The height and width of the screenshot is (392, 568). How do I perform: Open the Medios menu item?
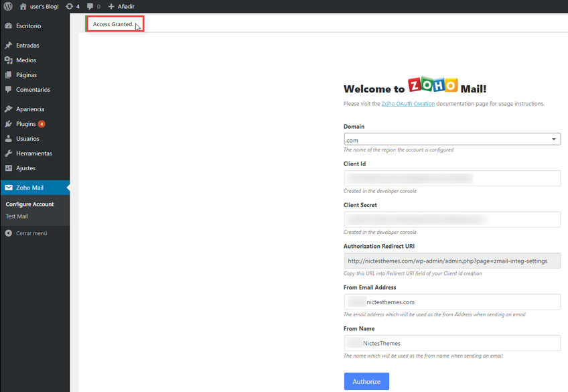pyautogui.click(x=35, y=60)
